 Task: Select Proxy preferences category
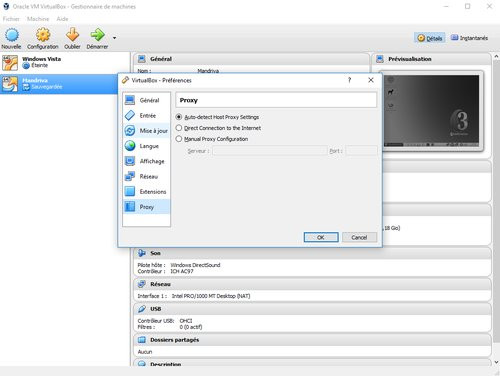coord(146,207)
